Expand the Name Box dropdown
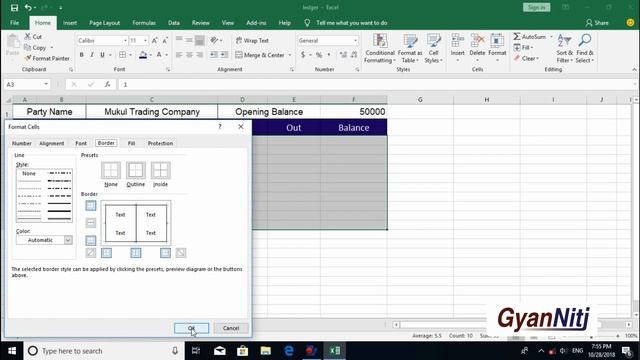 pos(46,84)
